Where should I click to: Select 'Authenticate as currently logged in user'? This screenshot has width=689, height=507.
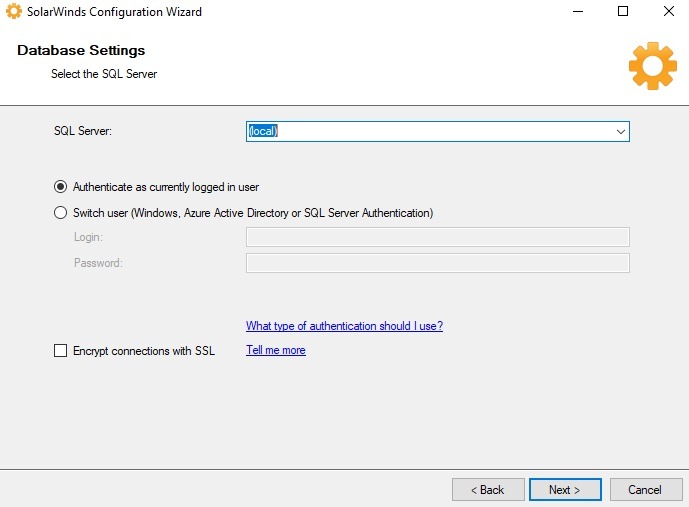click(x=61, y=187)
